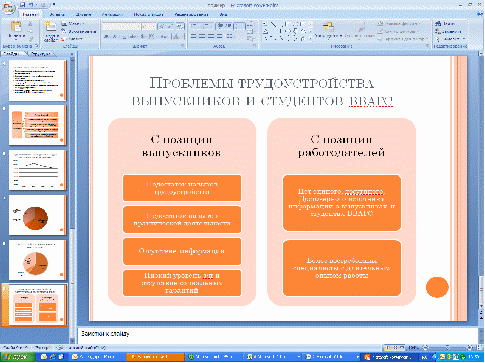Toggle bold text formatting
Image resolution: width=485 pixels, height=363 pixels.
[106, 36]
